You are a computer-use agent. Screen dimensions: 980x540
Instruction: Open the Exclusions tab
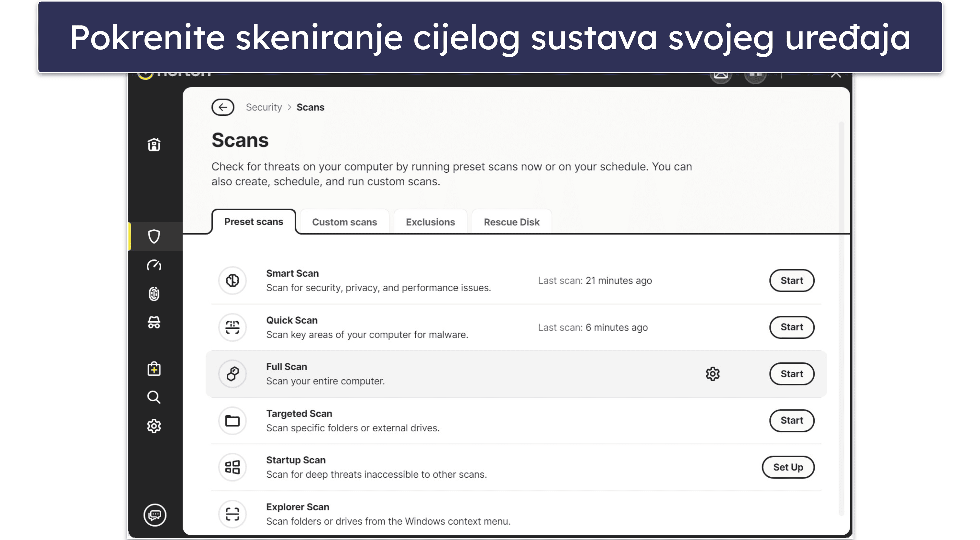pyautogui.click(x=430, y=222)
